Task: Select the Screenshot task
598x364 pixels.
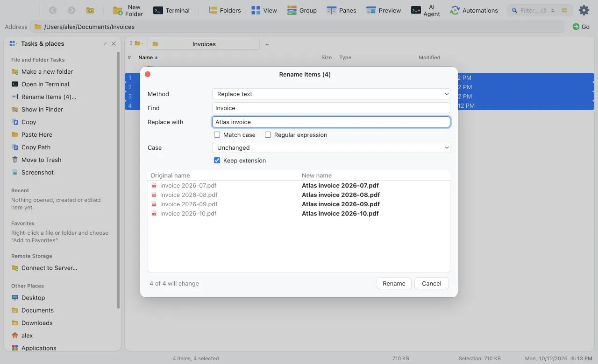Action: coord(33,173)
